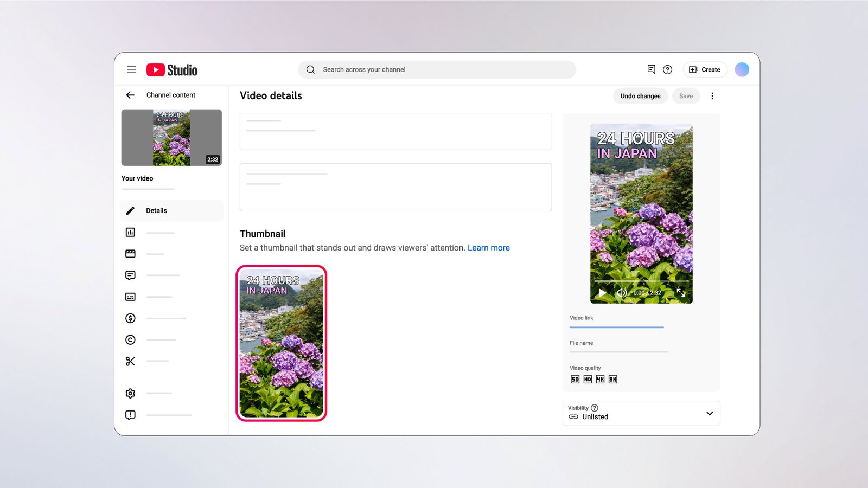868x488 pixels.
Task: Click the Help question mark icon
Action: [x=668, y=69]
